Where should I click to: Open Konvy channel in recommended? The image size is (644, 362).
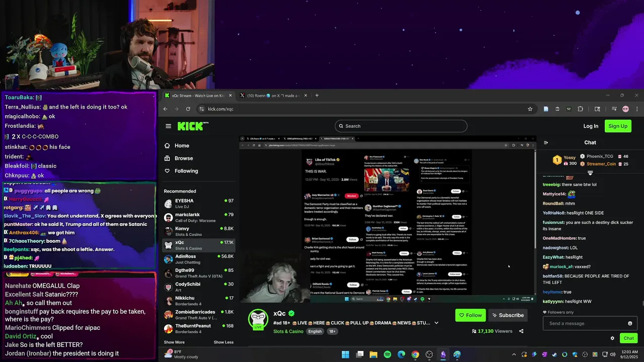click(199, 231)
